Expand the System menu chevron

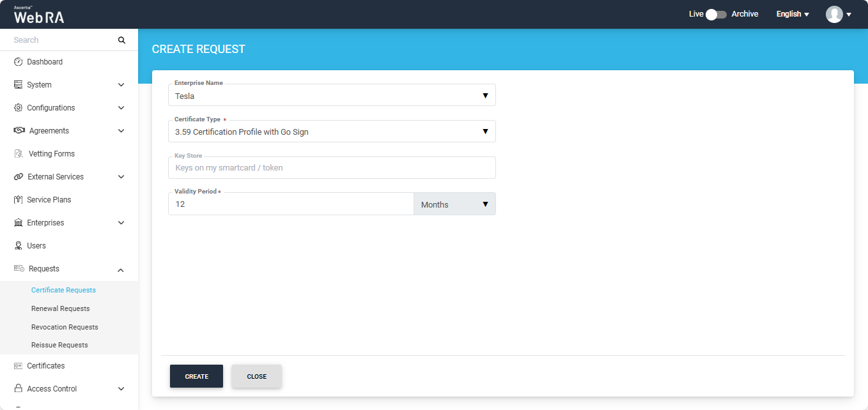point(121,85)
